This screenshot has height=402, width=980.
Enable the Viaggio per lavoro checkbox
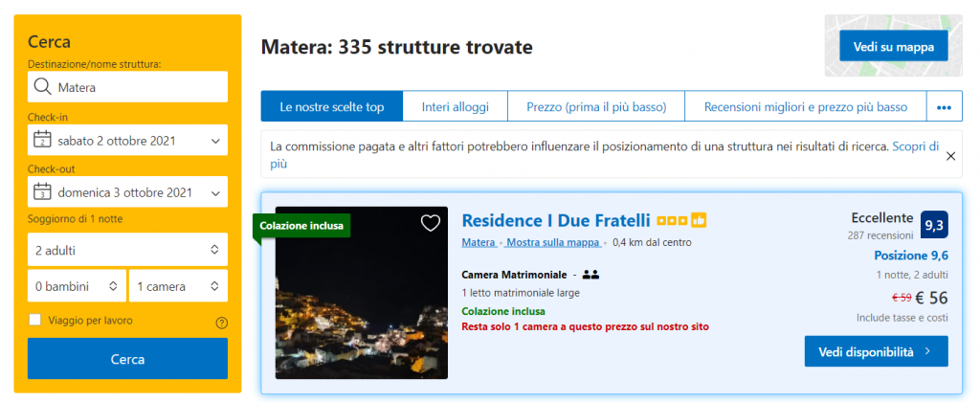click(x=35, y=321)
